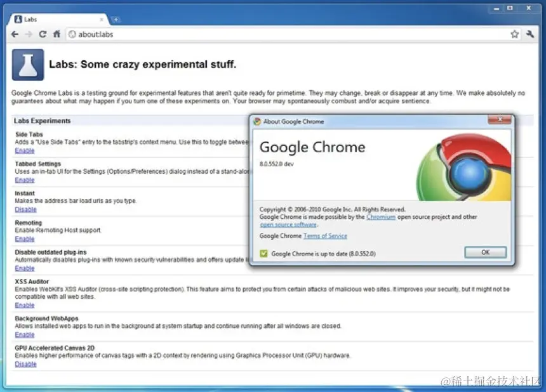The image size is (546, 392).
Task: Reload the page with the refresh icon
Action: tap(43, 34)
